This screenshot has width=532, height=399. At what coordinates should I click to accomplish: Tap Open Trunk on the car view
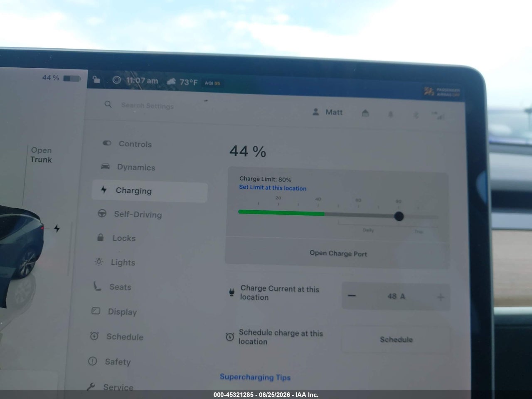tap(41, 155)
